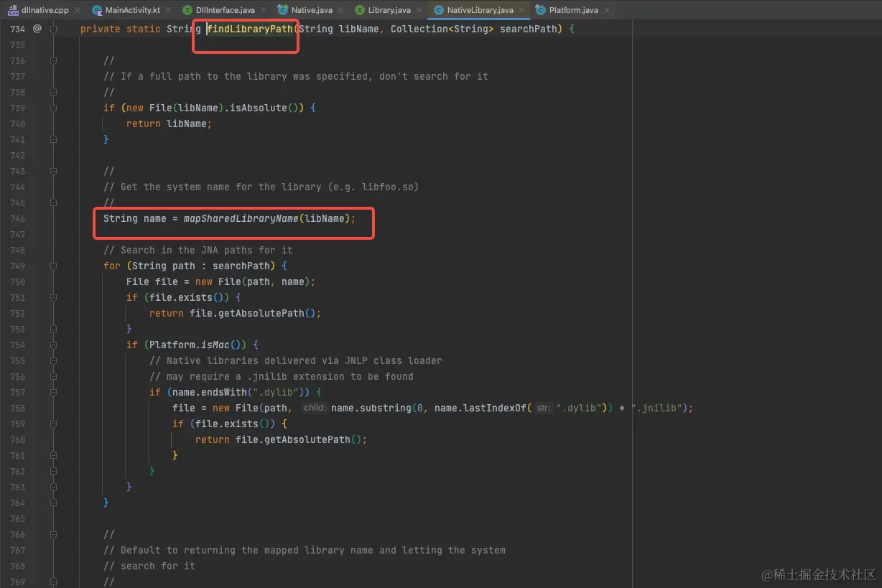882x588 pixels.
Task: Click the class icon on Platform.java tab
Action: pos(541,10)
